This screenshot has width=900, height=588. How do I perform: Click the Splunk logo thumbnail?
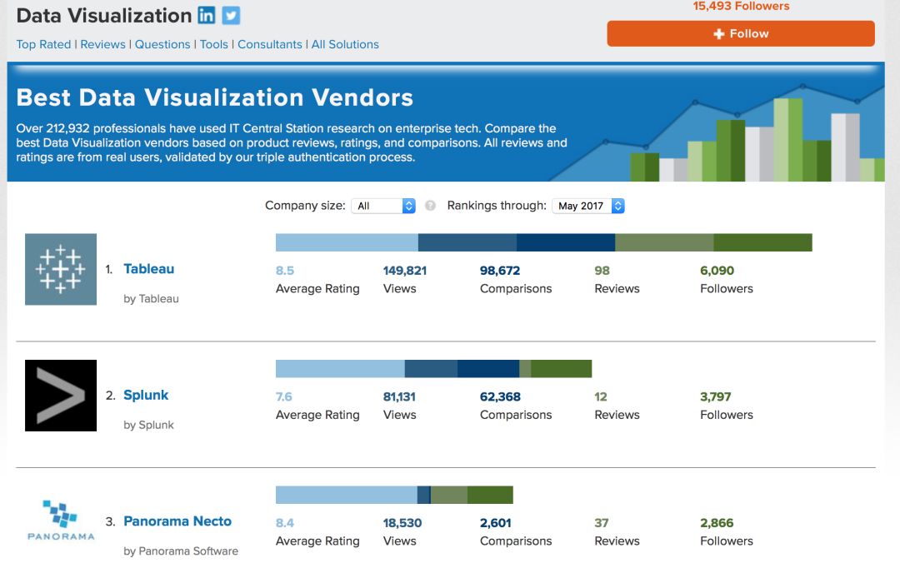61,396
